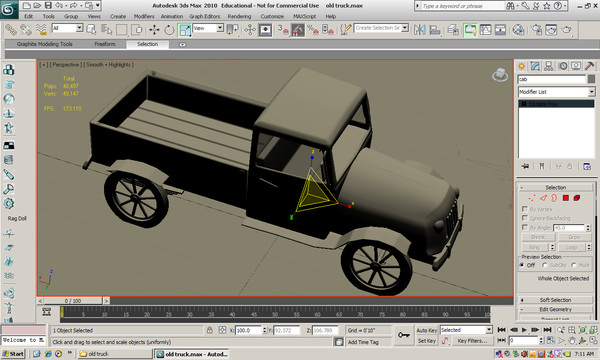This screenshot has width=600, height=360.
Task: Click the Auto Key button
Action: 427,330
